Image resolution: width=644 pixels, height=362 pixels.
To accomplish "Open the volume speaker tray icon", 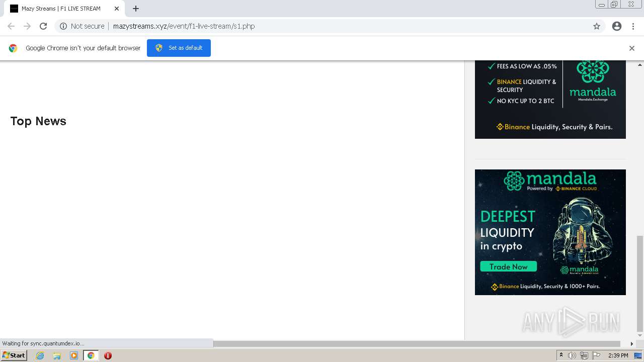I will [572, 355].
